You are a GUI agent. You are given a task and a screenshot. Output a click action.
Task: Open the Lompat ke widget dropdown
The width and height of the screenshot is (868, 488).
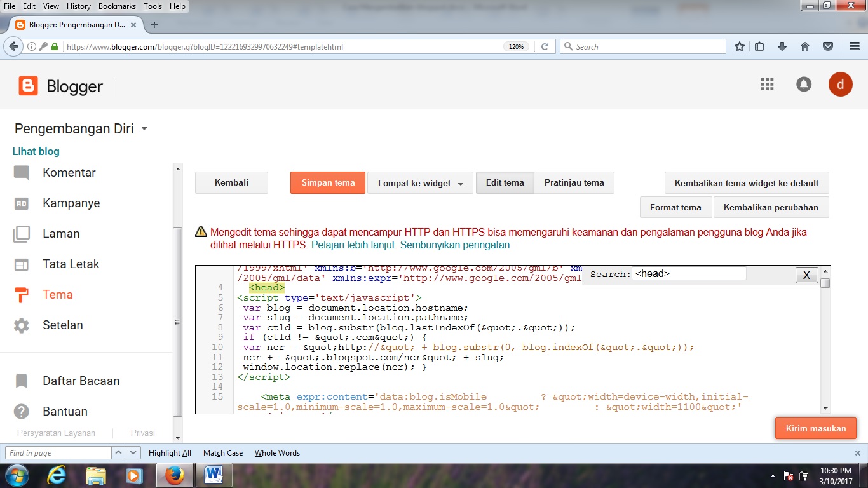420,183
